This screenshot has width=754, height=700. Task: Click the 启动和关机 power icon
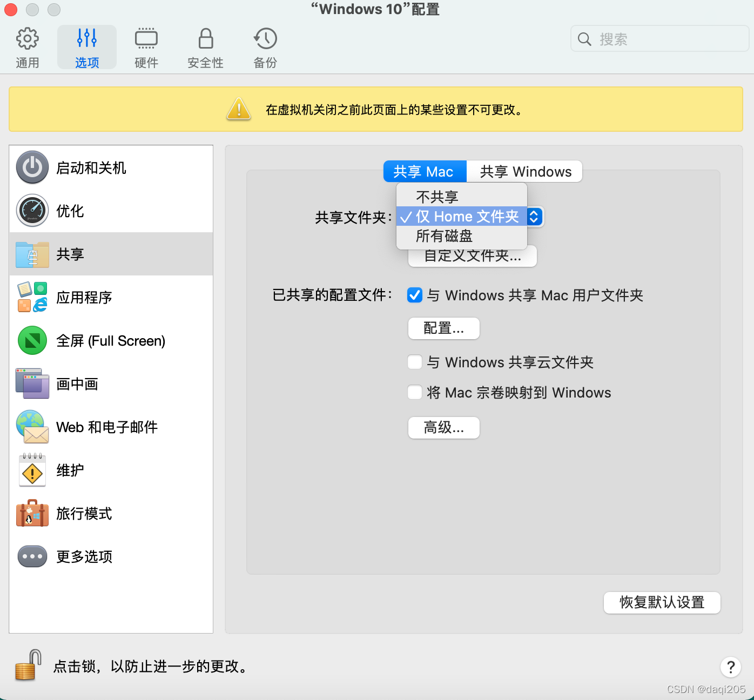(x=32, y=167)
